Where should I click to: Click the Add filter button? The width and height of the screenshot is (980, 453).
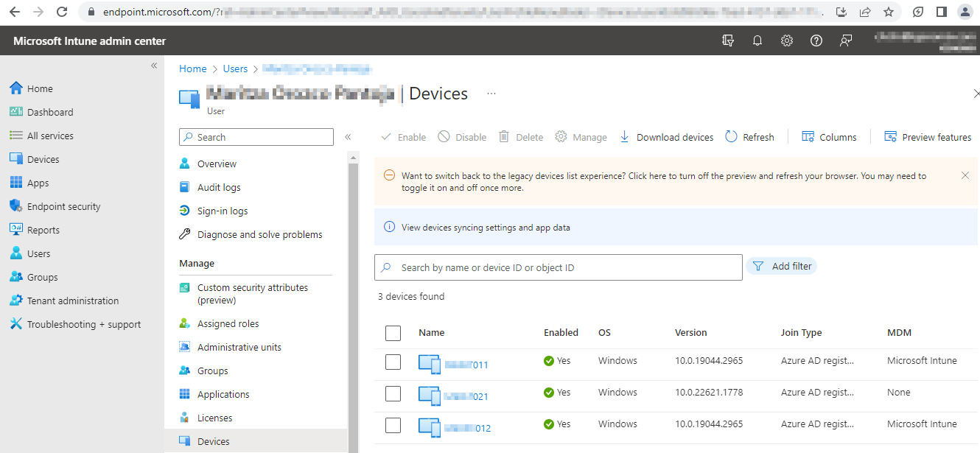(x=782, y=267)
